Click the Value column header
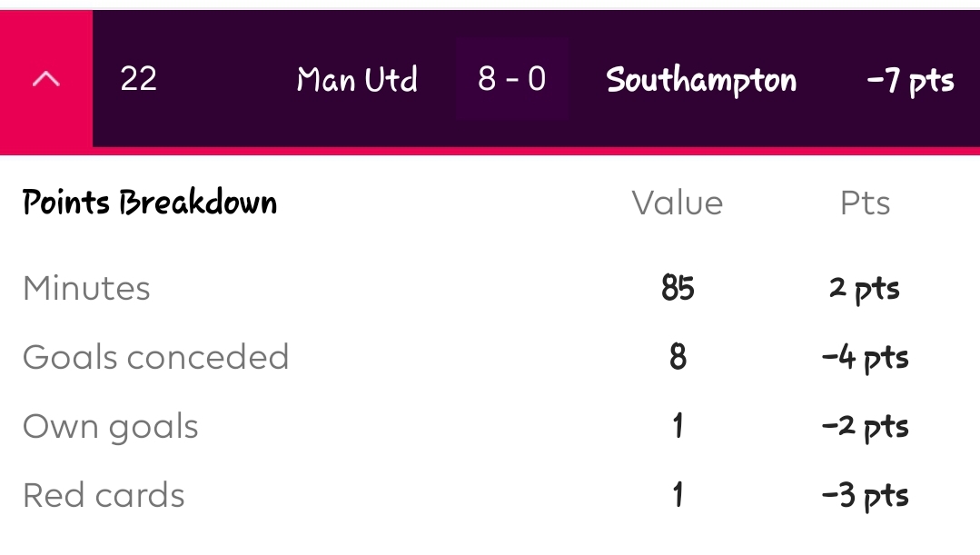This screenshot has width=980, height=555. click(678, 203)
